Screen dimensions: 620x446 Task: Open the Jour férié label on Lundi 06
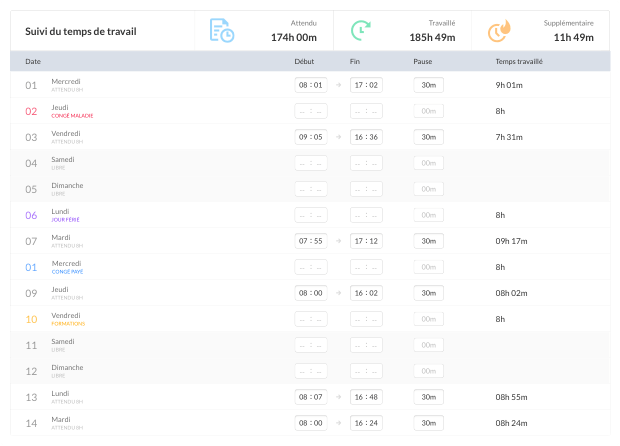coord(66,220)
